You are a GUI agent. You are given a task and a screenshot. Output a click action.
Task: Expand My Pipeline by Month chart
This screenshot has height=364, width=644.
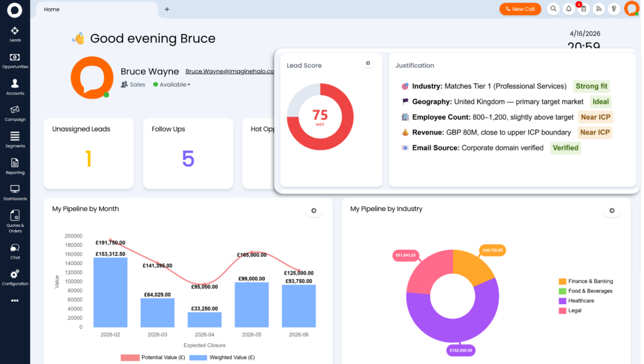coord(314,211)
